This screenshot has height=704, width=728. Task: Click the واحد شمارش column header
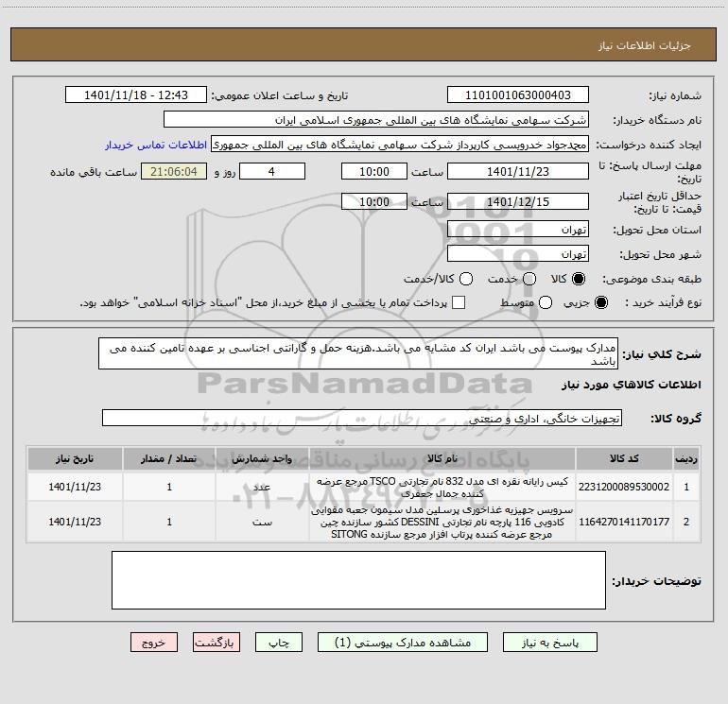coord(262,458)
